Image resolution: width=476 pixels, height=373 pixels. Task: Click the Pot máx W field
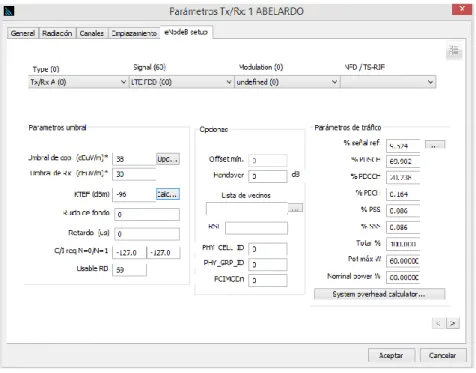(x=403, y=261)
